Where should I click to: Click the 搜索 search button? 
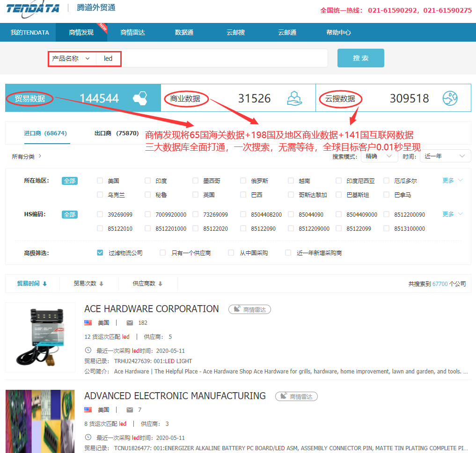tap(360, 58)
